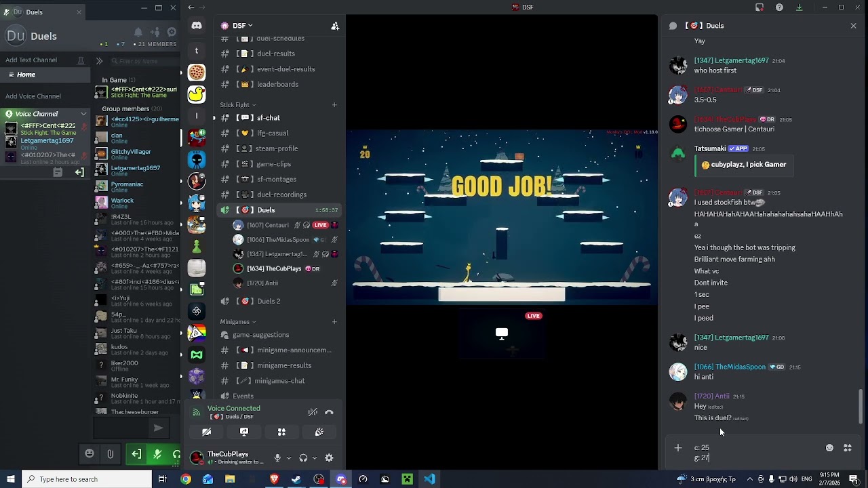
Task: Click Filter by Name field in Steam
Action: [x=144, y=61]
